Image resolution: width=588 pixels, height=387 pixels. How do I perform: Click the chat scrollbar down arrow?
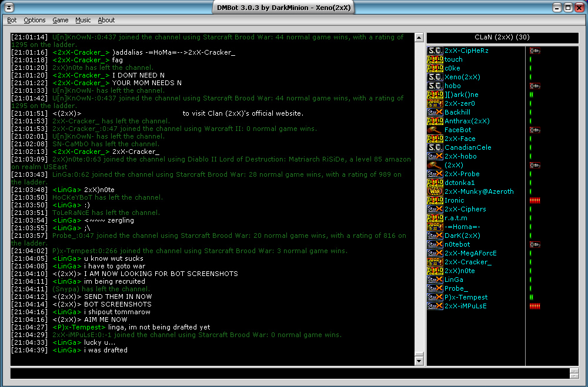(x=419, y=361)
